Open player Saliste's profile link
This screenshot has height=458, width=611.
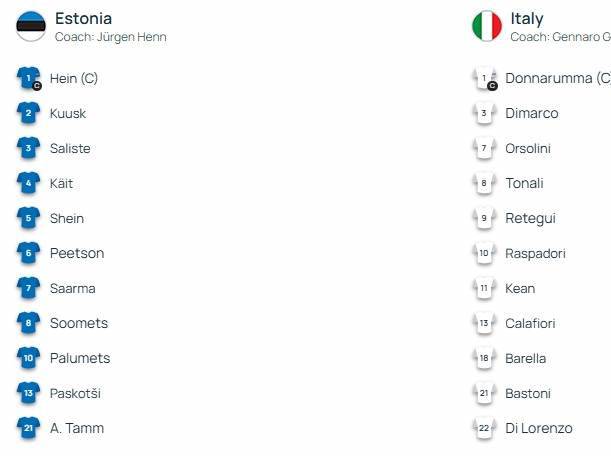tap(70, 148)
